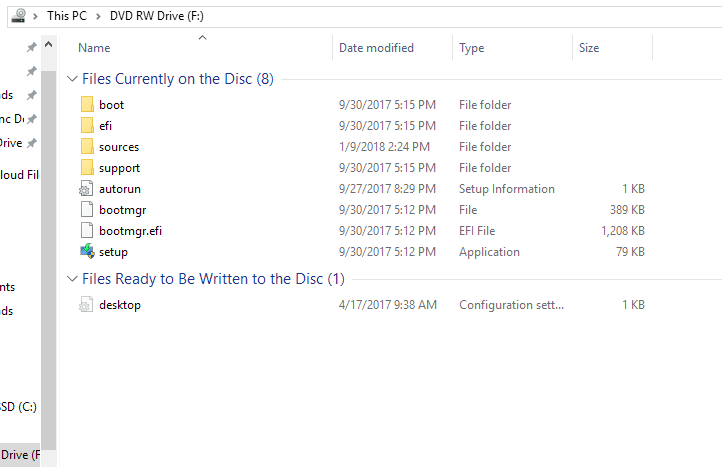
Task: Collapse Files Currently on the Disc group
Action: coord(72,79)
